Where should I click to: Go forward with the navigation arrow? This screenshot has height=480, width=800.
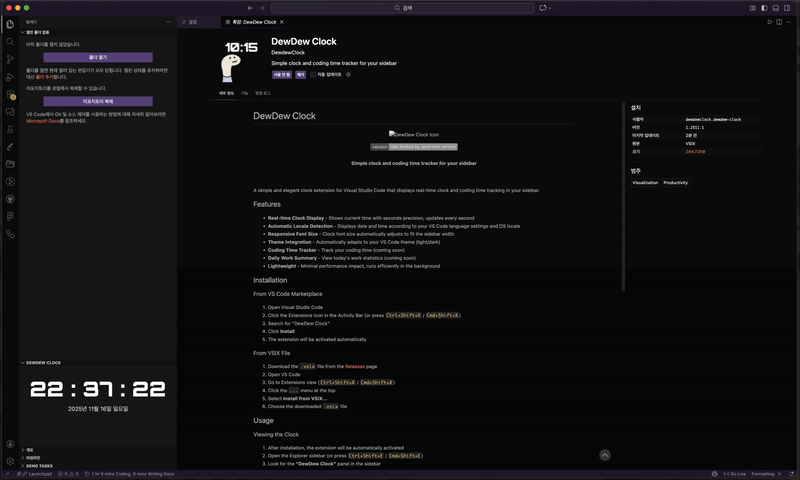click(262, 8)
